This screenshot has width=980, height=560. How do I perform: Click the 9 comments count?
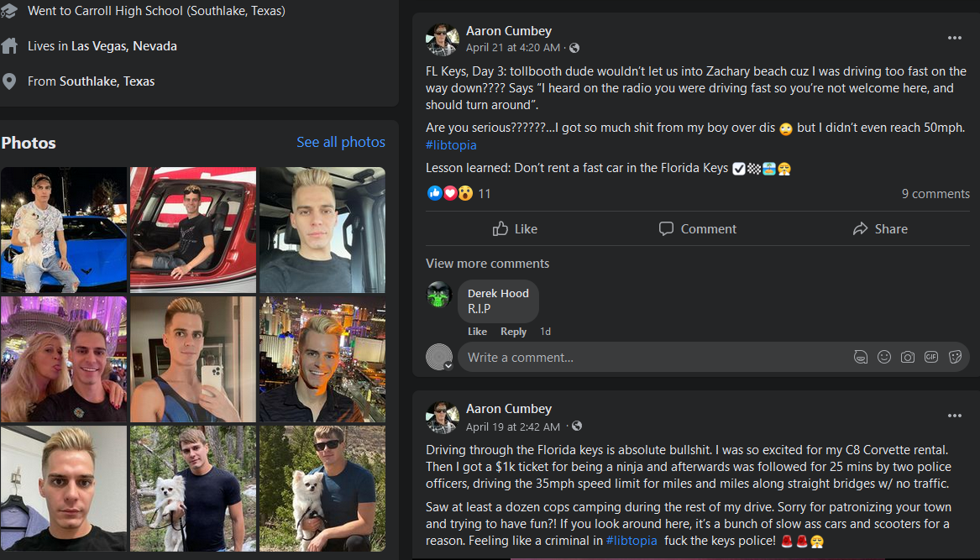click(935, 193)
